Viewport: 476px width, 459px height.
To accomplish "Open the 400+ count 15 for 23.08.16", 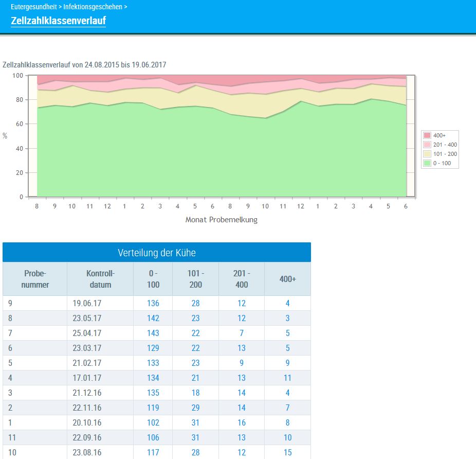I will pos(287,452).
